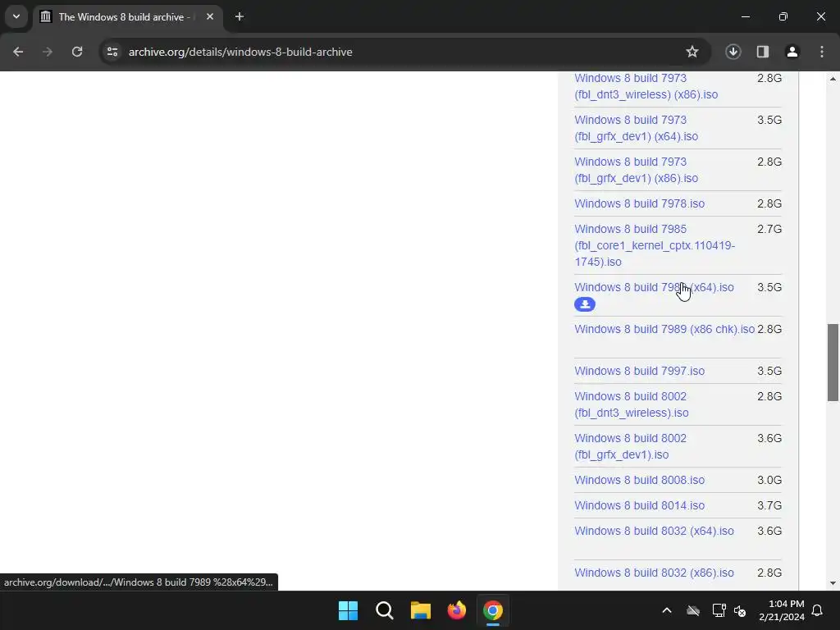Open a new tab with plus button
Image resolution: width=840 pixels, height=630 pixels.
[x=240, y=16]
